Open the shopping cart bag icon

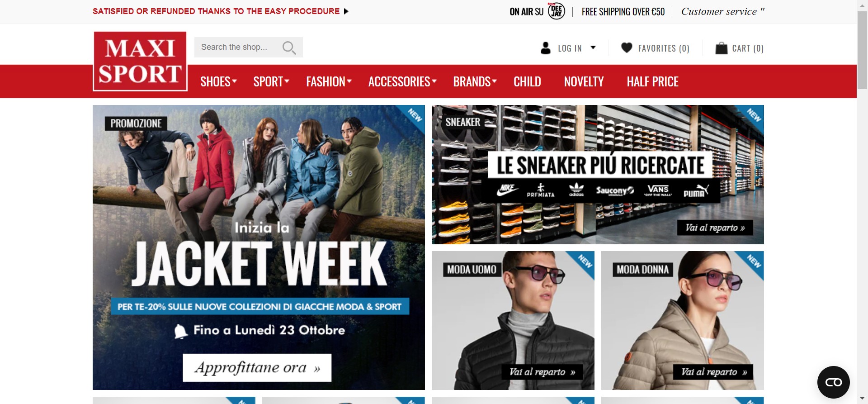click(721, 48)
